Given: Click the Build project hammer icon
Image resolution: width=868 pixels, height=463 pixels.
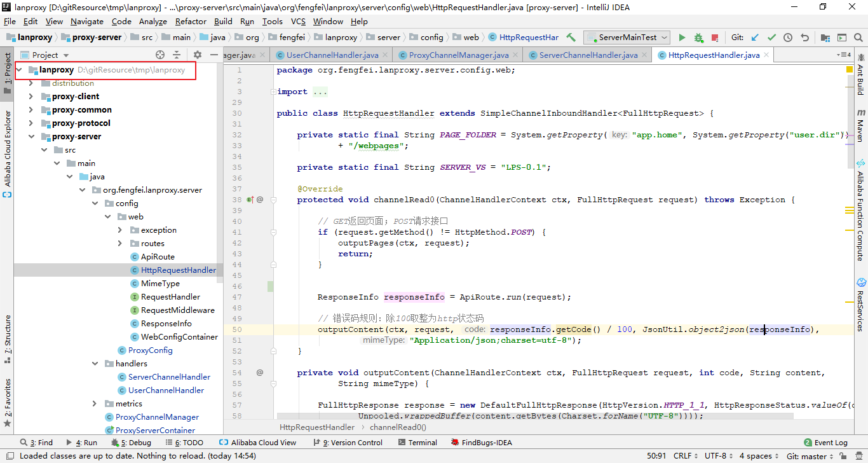Looking at the screenshot, I should point(571,38).
